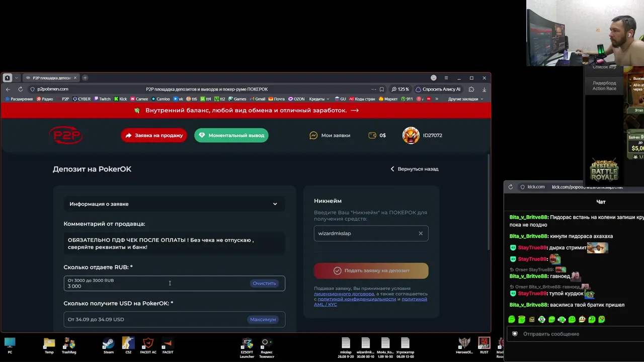Launch CS2 desktop shortcut
644x362 pixels.
pyautogui.click(x=128, y=345)
